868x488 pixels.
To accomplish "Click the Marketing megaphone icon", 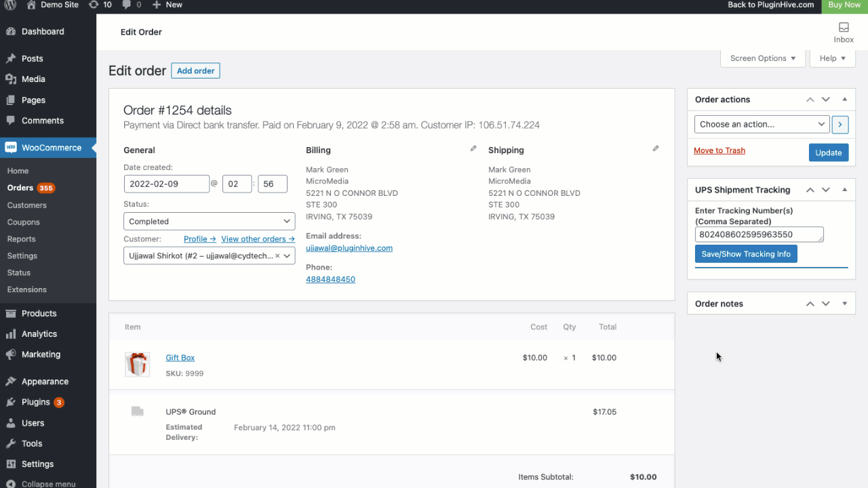I will 11,354.
